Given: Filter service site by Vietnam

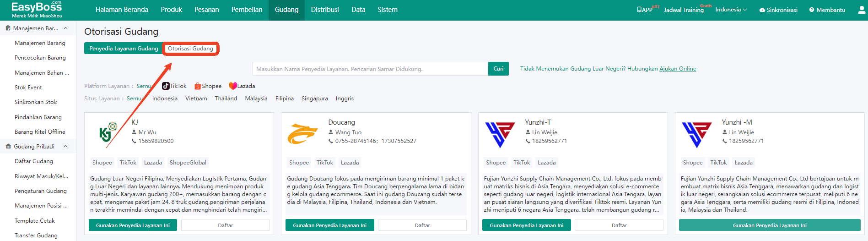Looking at the screenshot, I should coord(196,99).
